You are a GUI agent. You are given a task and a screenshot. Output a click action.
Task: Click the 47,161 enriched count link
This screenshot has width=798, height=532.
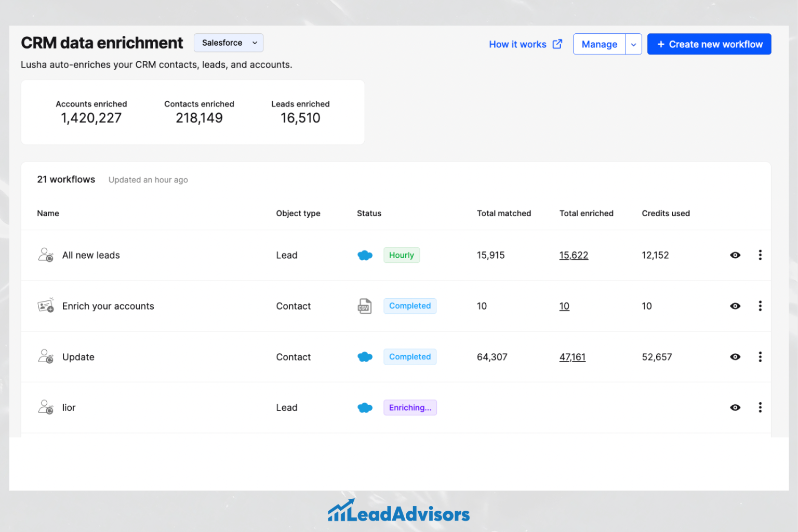(x=572, y=357)
